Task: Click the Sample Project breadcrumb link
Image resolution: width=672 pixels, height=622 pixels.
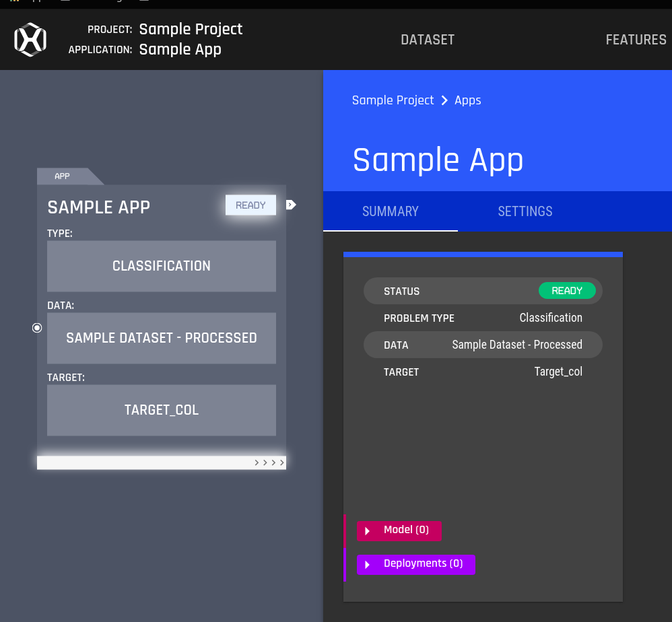Action: (x=393, y=100)
